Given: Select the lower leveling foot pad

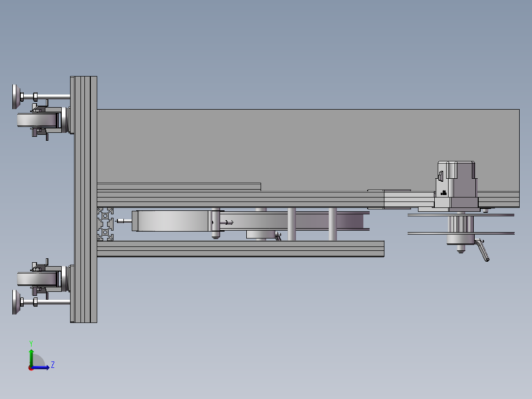Looking at the screenshot, I should tap(16, 302).
